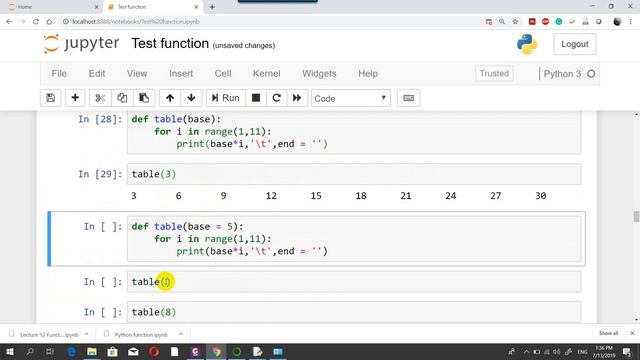Open the Windows Start menu
Image resolution: width=640 pixels, height=360 pixels.
(9, 352)
